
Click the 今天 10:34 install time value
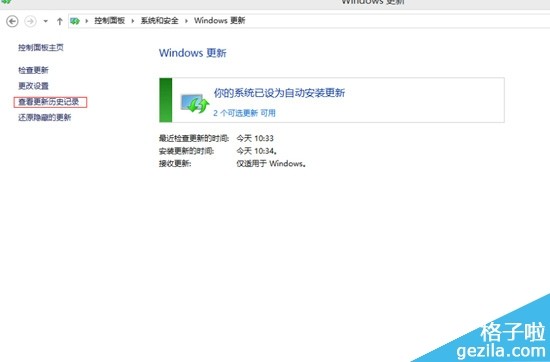click(256, 151)
